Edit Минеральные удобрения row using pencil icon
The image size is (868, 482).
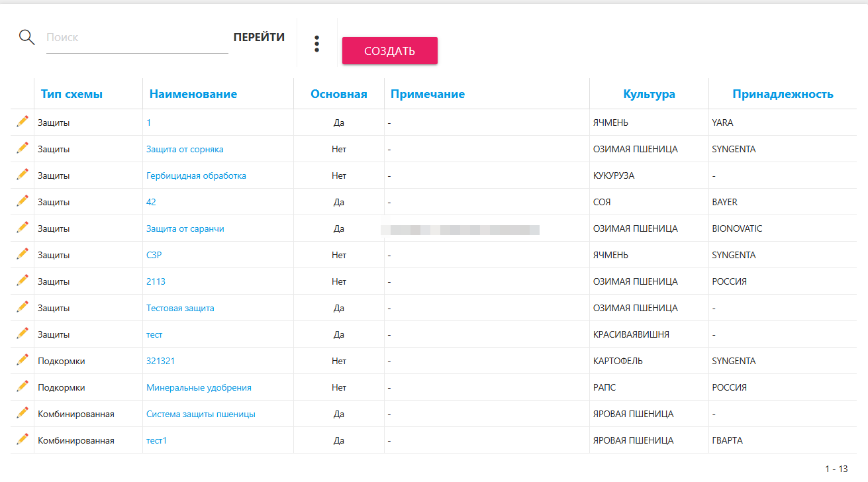(x=23, y=387)
